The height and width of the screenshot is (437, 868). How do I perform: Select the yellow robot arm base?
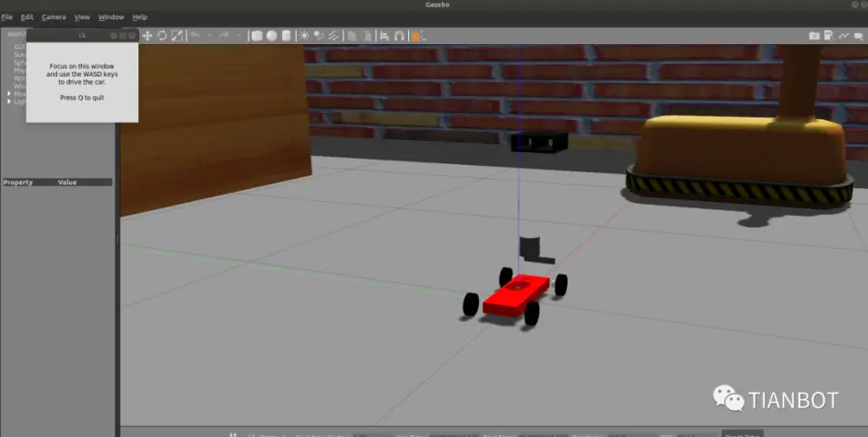tap(740, 160)
